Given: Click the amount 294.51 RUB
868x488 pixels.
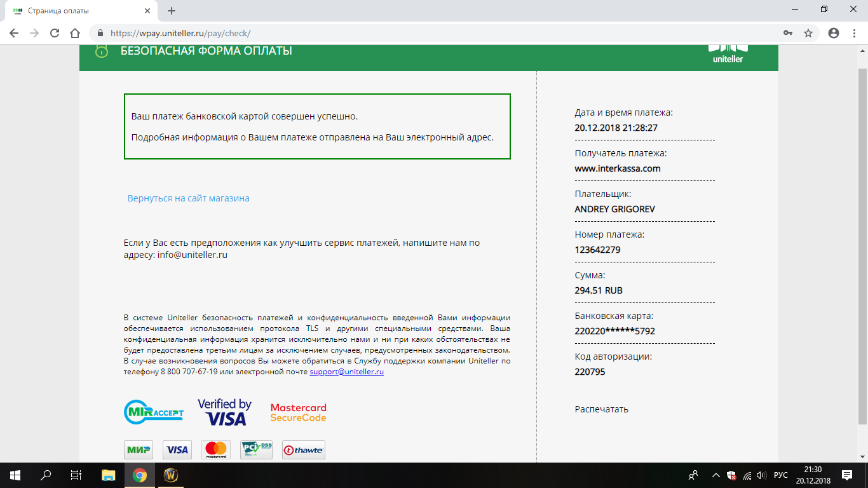Looking at the screenshot, I should tap(599, 290).
